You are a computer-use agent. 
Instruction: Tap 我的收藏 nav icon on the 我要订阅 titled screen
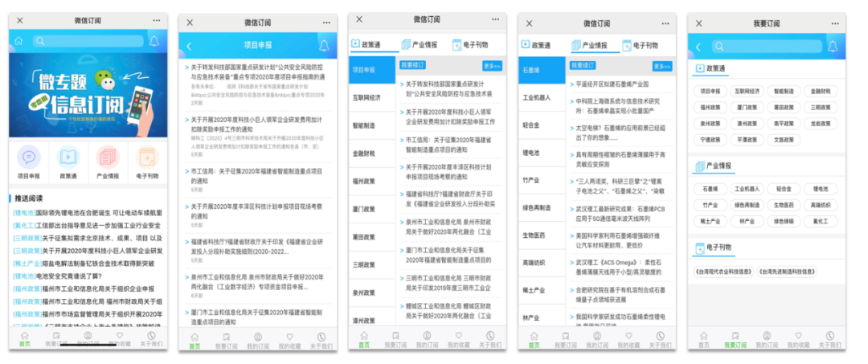798,336
